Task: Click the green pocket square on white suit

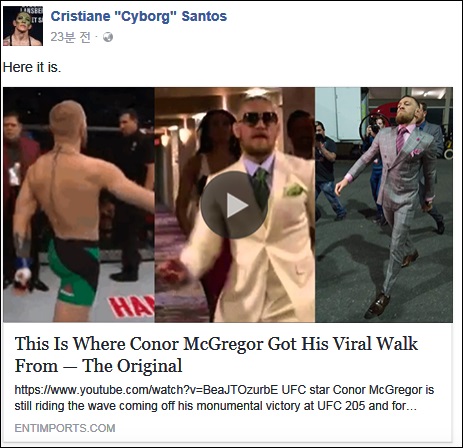Action: click(x=295, y=189)
